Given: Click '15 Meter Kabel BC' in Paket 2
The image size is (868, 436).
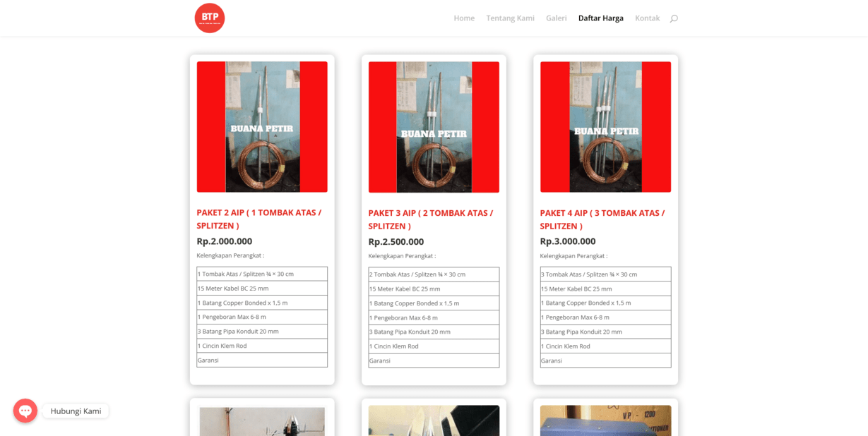Looking at the screenshot, I should click(262, 289).
